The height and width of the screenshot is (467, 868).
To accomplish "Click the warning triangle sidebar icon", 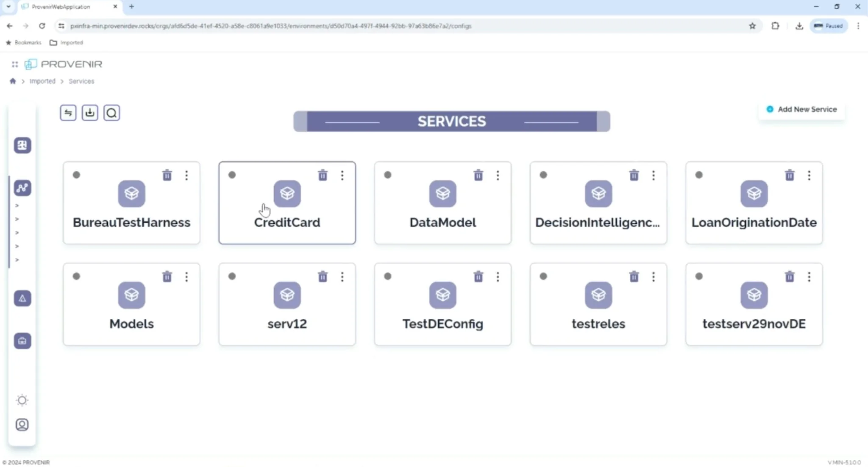I will pos(22,298).
